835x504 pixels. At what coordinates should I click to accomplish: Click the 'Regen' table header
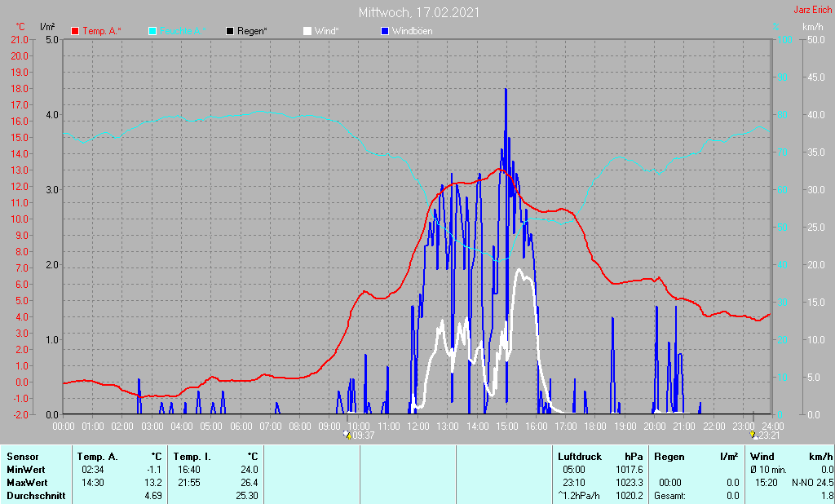pos(669,457)
